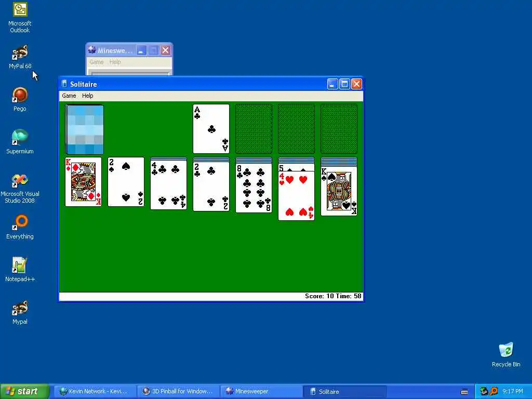Select the 2 of Clubs card
Screen dimensions: 532x399
coord(211,187)
